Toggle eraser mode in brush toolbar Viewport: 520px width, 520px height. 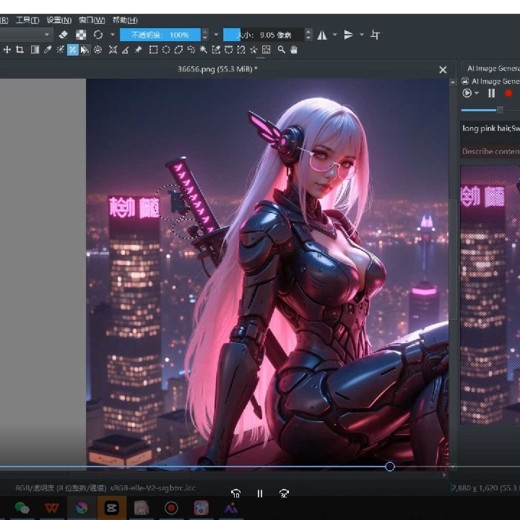[63, 35]
